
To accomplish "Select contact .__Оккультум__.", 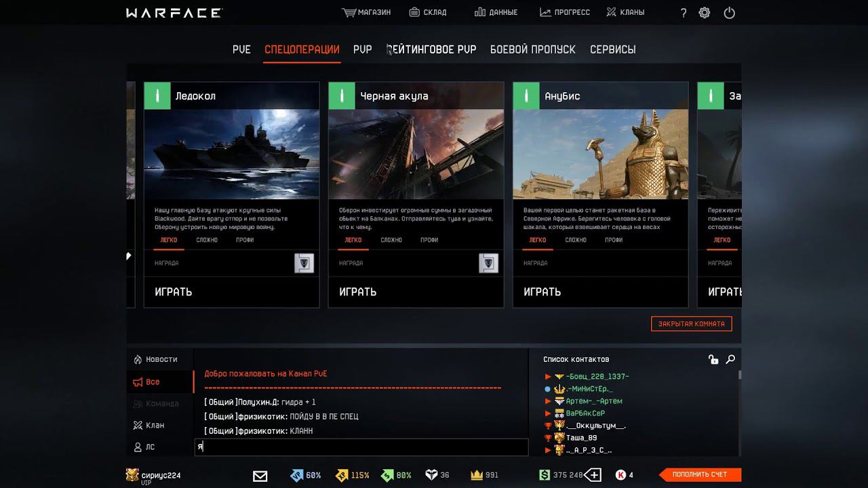I will point(596,425).
